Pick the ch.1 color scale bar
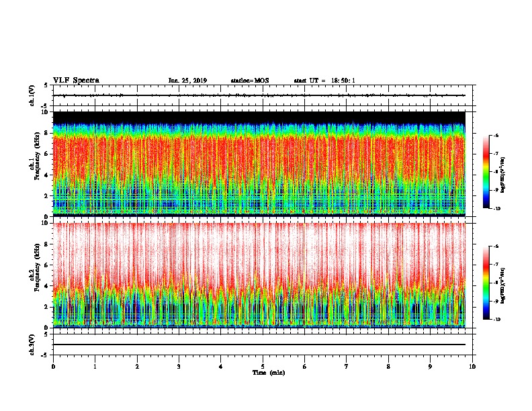532x411 pixels. click(x=486, y=172)
